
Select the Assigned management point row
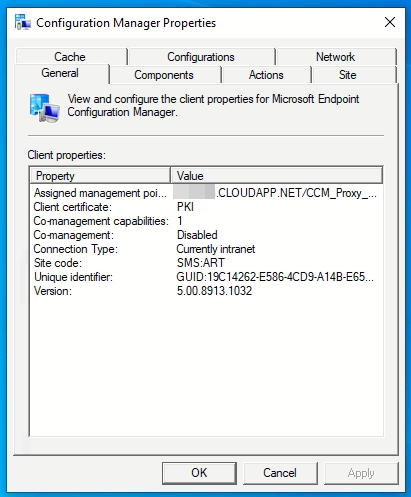[206, 193]
